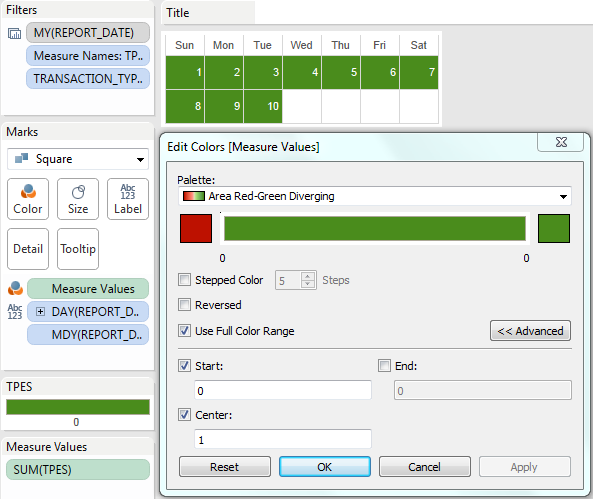Expand the DAY(REPORT_D.. date hierarchy plus

tap(40, 312)
